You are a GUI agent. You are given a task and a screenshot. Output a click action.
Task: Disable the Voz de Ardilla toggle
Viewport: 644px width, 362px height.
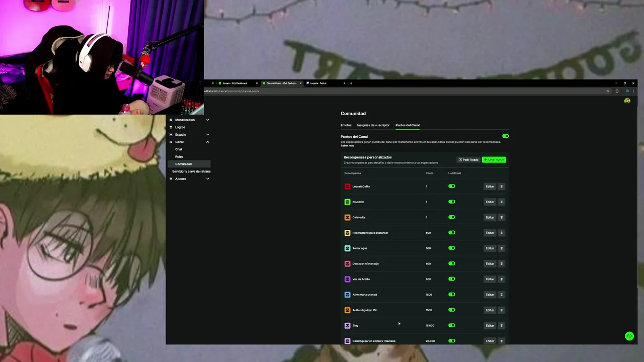(452, 279)
